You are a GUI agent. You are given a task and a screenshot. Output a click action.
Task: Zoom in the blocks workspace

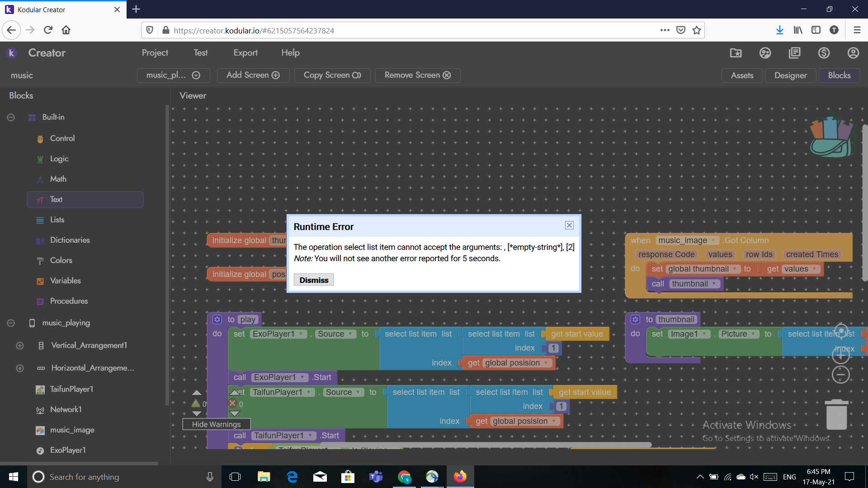tap(840, 356)
